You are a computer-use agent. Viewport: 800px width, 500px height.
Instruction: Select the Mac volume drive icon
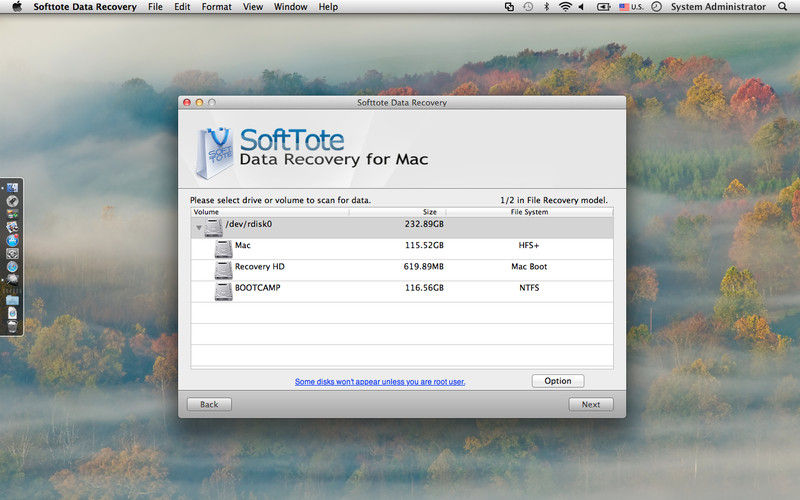pyautogui.click(x=223, y=249)
